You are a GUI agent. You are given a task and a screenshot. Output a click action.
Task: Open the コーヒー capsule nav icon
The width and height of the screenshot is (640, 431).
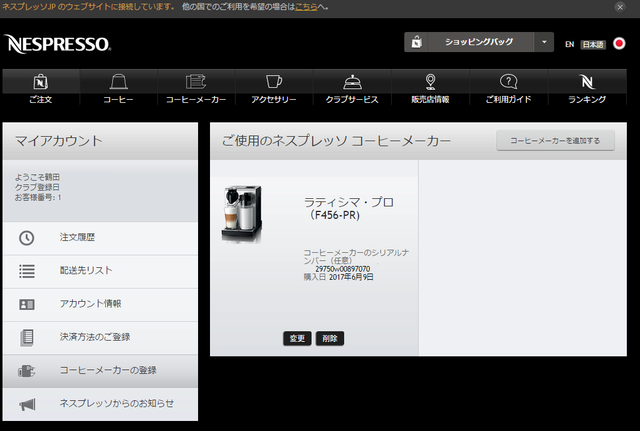click(118, 82)
